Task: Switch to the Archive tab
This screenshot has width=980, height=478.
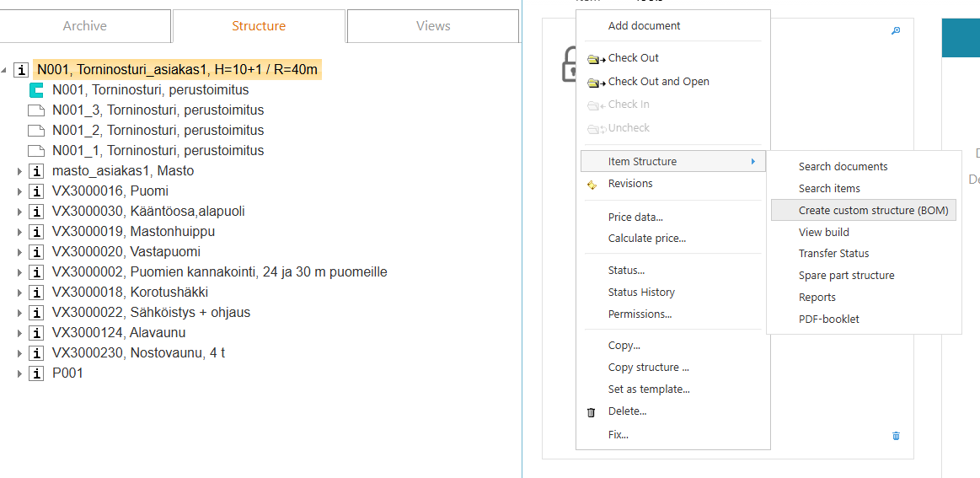Action: click(85, 26)
